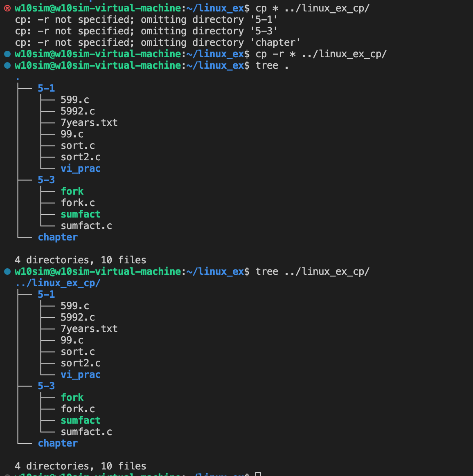Click blue dot beside tree . command
Screen dimensions: 473x476
7,65
